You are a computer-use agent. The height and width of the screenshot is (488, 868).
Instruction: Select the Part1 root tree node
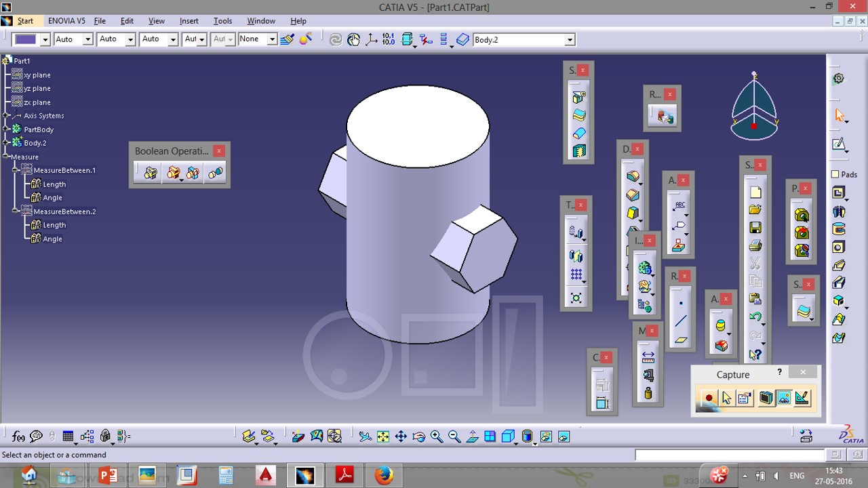[x=22, y=61]
